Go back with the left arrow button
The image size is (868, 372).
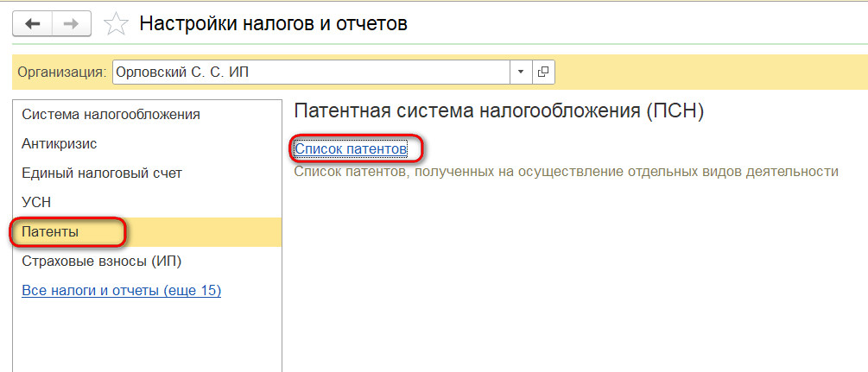pyautogui.click(x=32, y=24)
